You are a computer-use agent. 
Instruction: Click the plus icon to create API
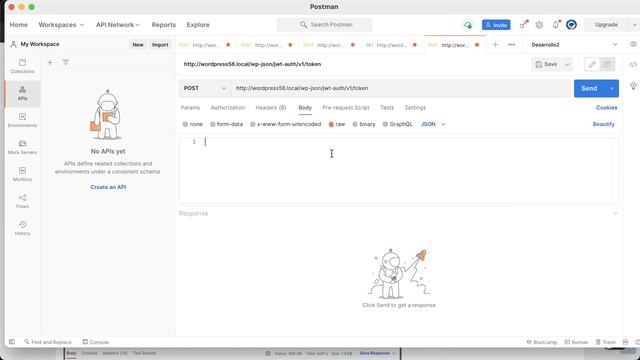[50, 62]
